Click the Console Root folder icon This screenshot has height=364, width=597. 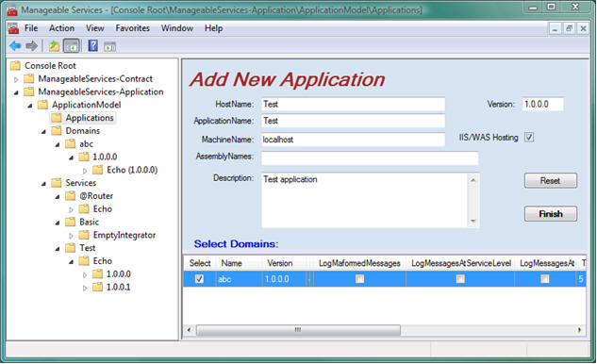(x=16, y=65)
